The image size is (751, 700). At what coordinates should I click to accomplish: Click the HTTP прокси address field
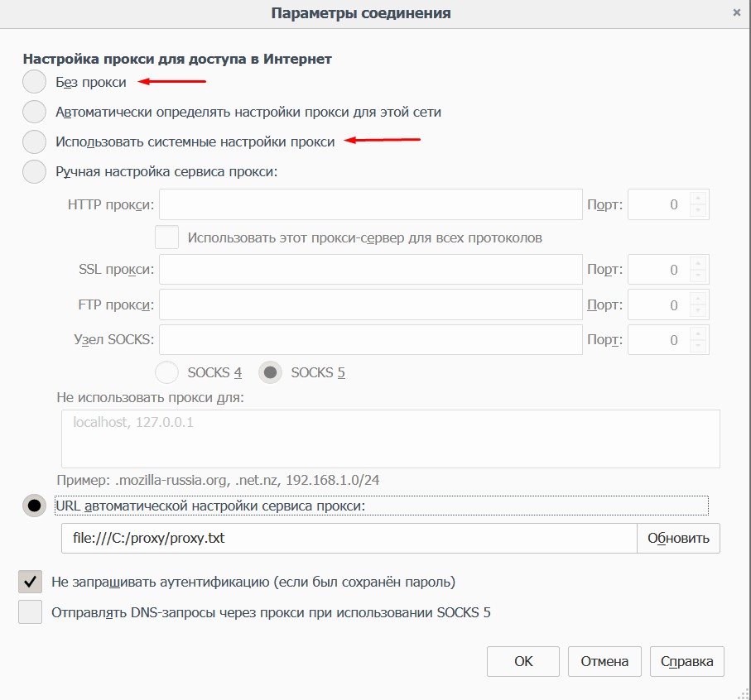coord(371,204)
